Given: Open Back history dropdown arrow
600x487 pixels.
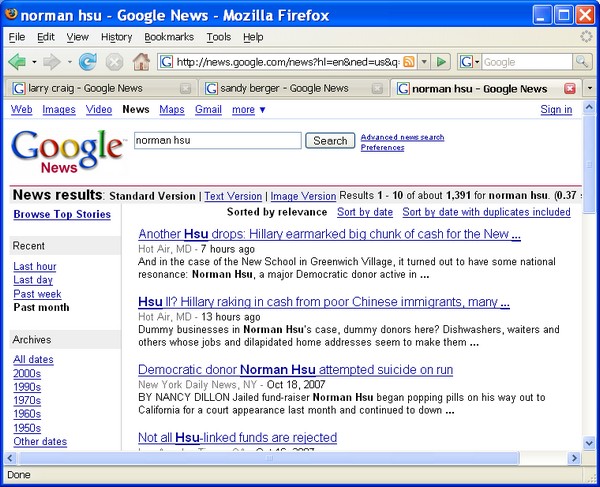Looking at the screenshot, I should (34, 62).
